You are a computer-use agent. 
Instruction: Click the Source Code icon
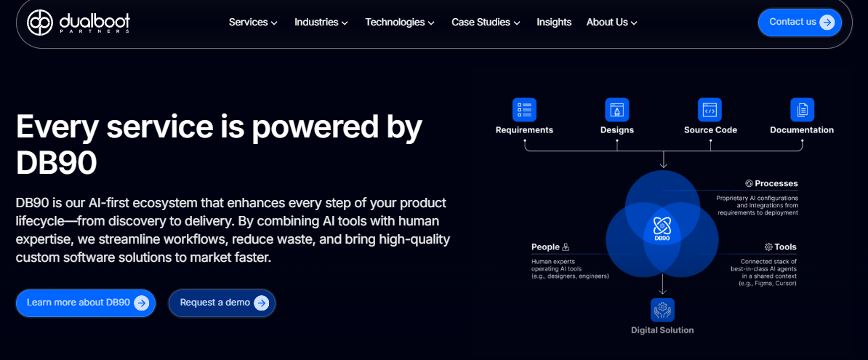click(x=710, y=110)
